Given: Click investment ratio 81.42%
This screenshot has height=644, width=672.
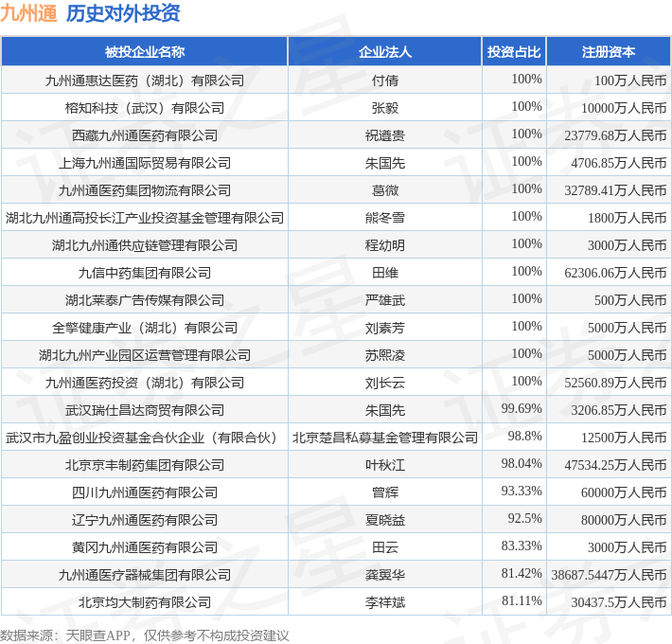Looking at the screenshot, I should click(522, 572).
